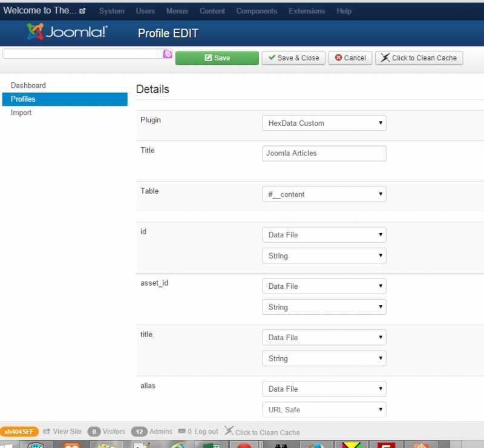Open the site via "Welcome to The..." link

(44, 10)
